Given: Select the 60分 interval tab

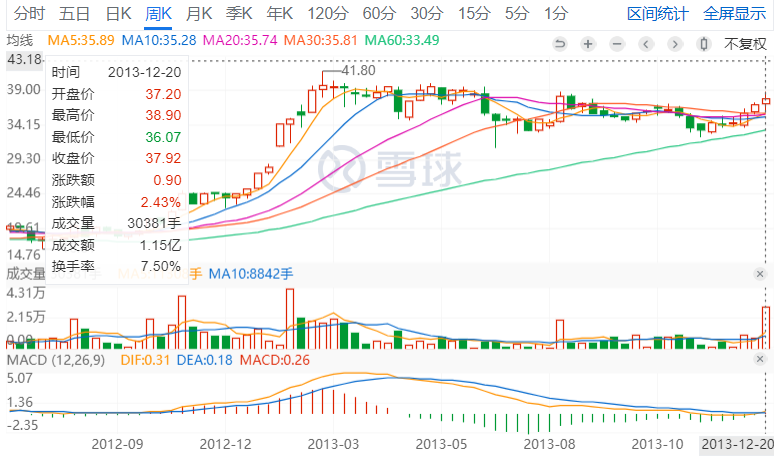Looking at the screenshot, I should [x=379, y=13].
